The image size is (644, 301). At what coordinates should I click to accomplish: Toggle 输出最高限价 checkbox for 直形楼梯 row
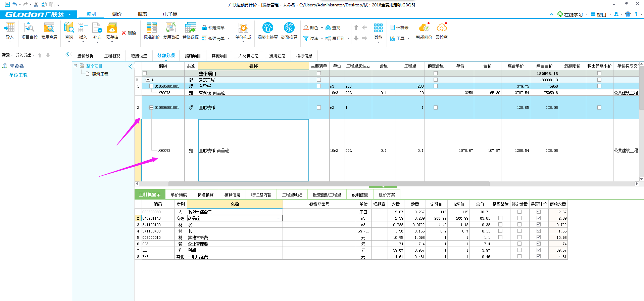(x=599, y=107)
